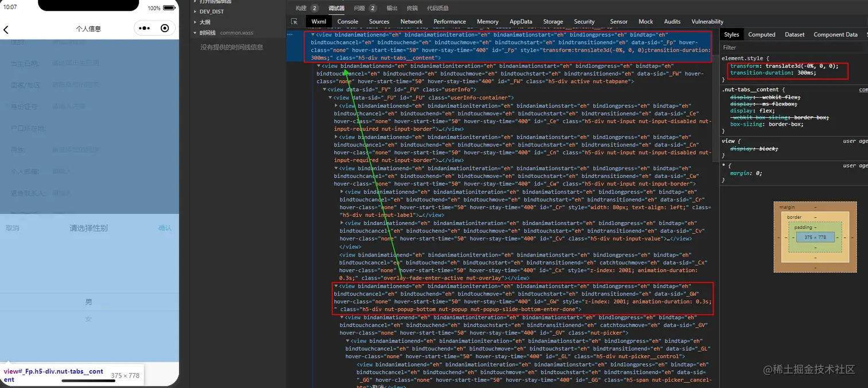The image size is (868, 388).
Task: Expand the _Cr nut-input-label node
Action: point(342,192)
